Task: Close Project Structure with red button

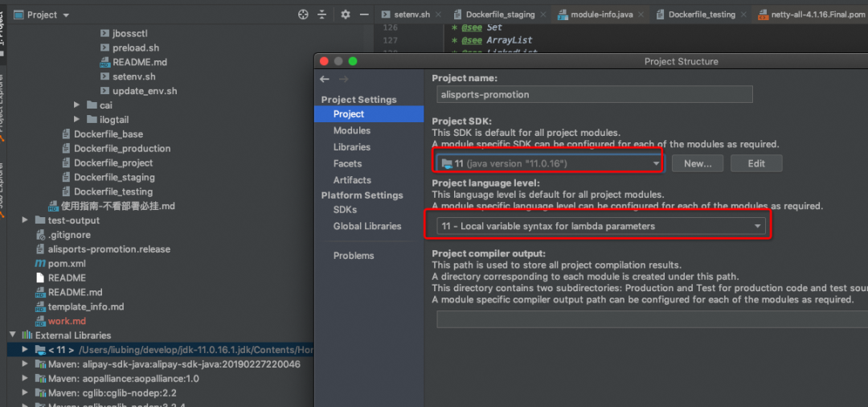Action: click(x=325, y=61)
